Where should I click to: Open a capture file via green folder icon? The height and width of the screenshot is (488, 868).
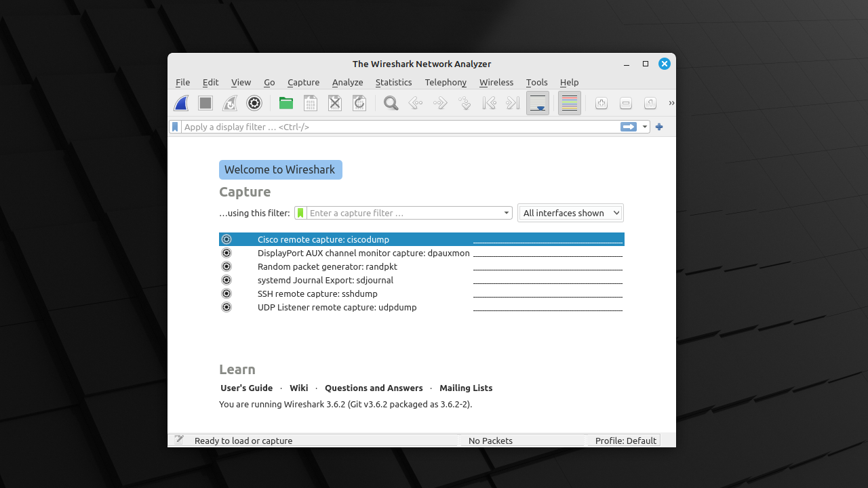[286, 103]
